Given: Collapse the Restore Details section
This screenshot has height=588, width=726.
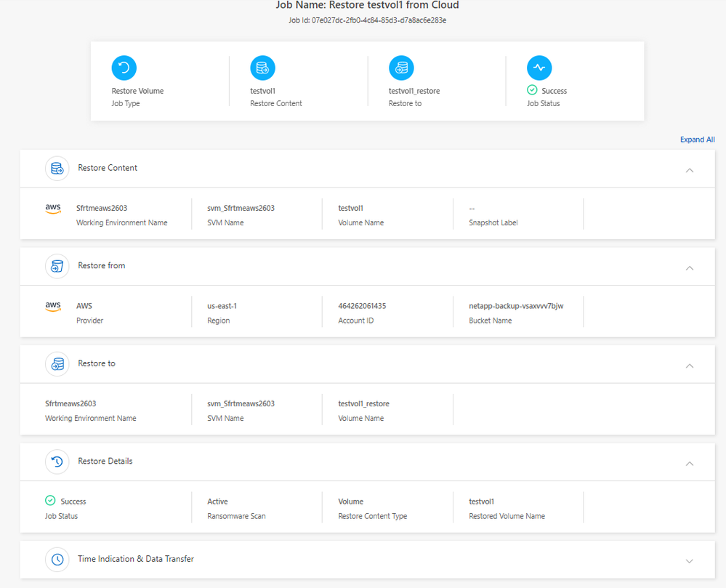Looking at the screenshot, I should coord(690,463).
